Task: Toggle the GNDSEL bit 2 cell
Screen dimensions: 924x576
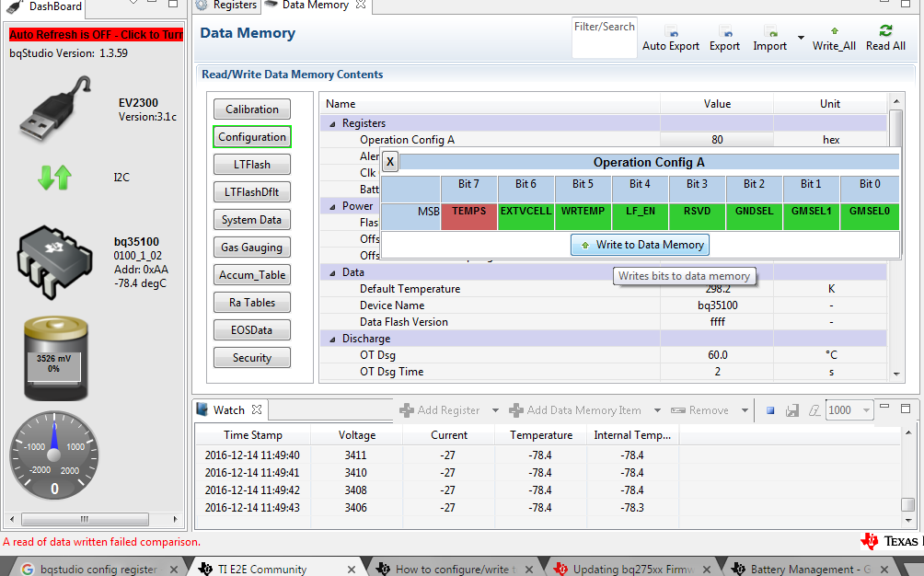Action: point(755,216)
